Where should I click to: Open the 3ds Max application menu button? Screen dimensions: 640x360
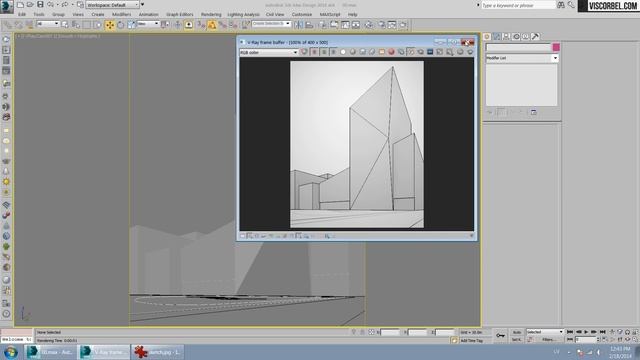point(7,7)
